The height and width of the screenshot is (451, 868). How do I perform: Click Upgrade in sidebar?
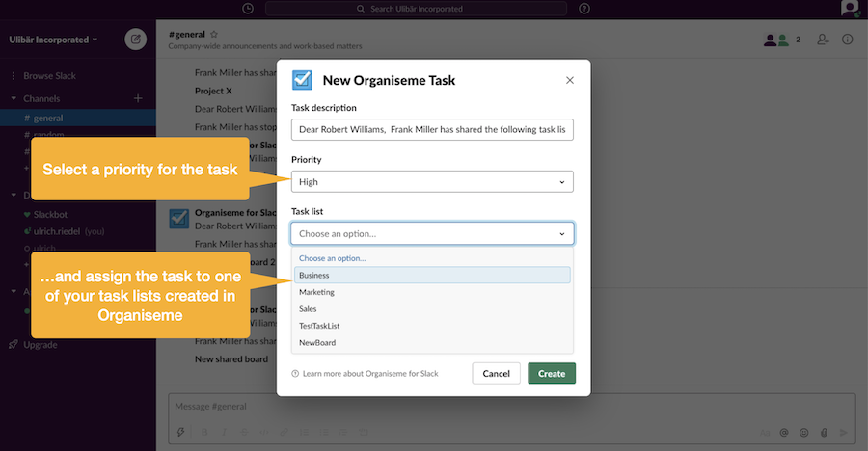click(40, 345)
